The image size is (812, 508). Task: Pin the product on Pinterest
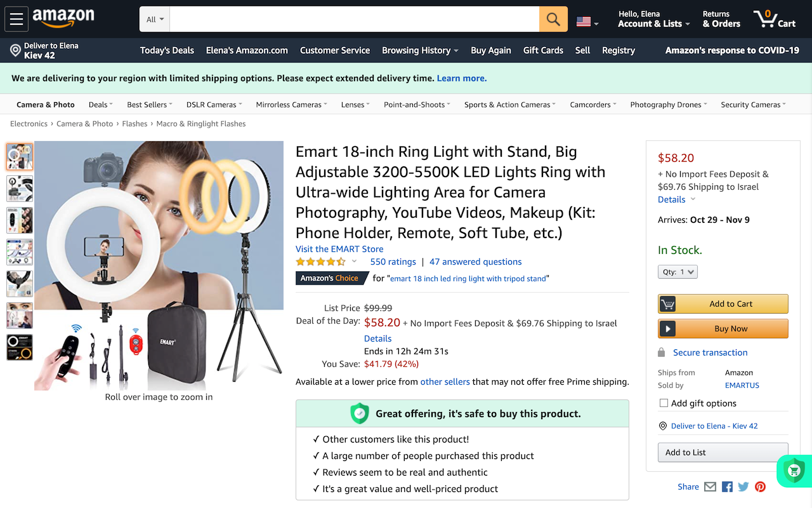[760, 487]
